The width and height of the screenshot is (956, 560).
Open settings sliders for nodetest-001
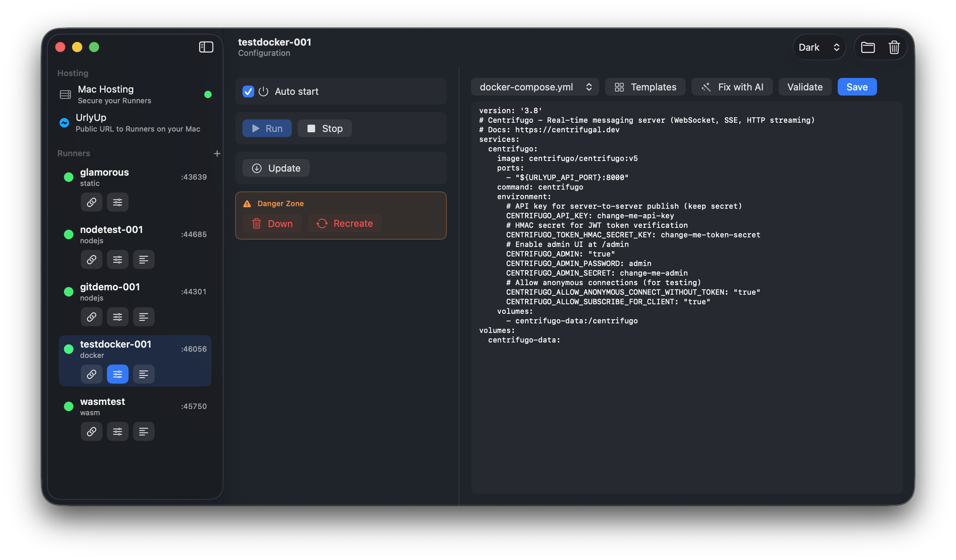118,259
